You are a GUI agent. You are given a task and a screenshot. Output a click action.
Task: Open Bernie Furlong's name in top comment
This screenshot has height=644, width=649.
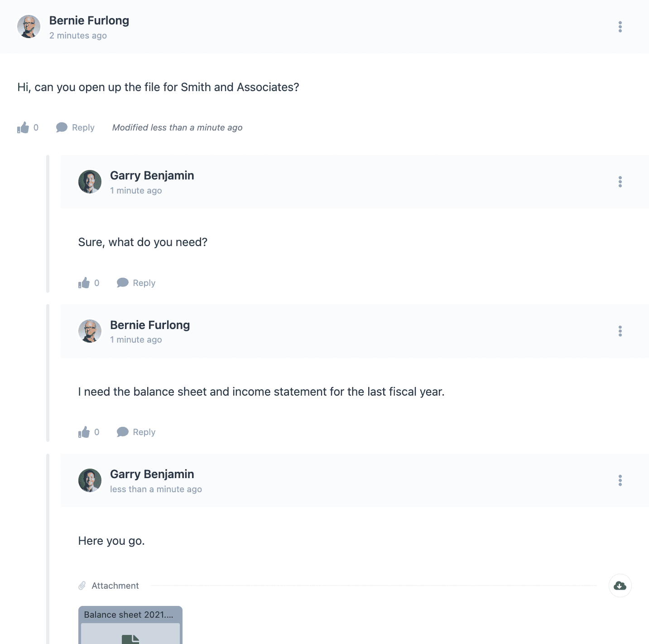tap(89, 20)
